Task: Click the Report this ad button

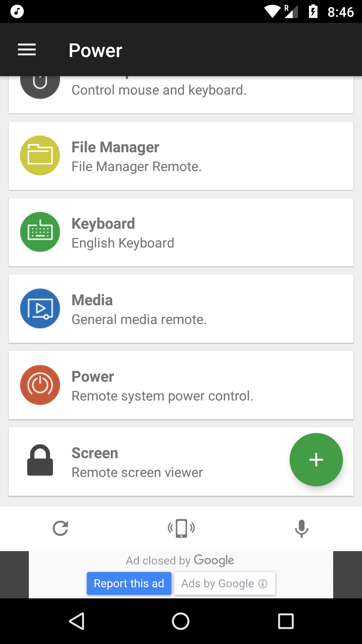Action: pos(129,584)
